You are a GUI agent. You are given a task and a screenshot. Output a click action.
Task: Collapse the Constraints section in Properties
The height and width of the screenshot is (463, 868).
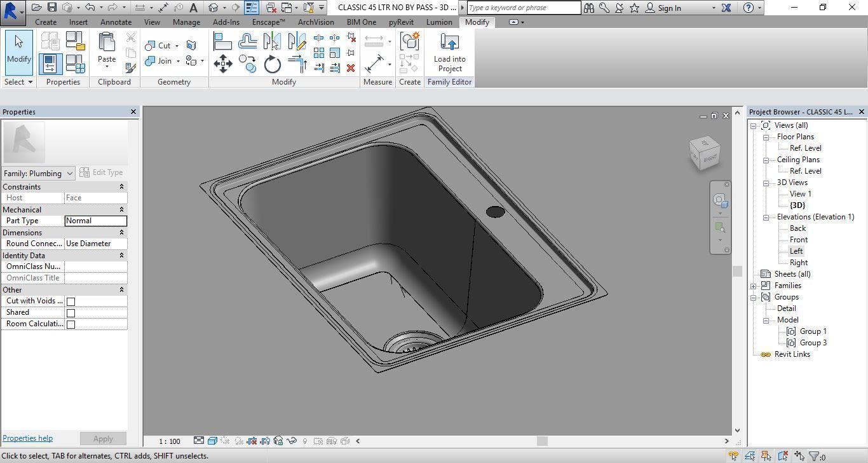coord(121,187)
